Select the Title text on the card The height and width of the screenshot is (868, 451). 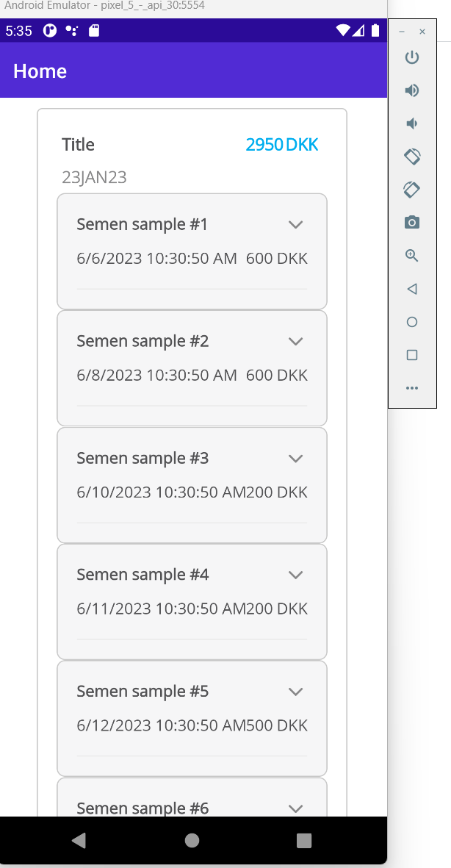click(x=78, y=145)
